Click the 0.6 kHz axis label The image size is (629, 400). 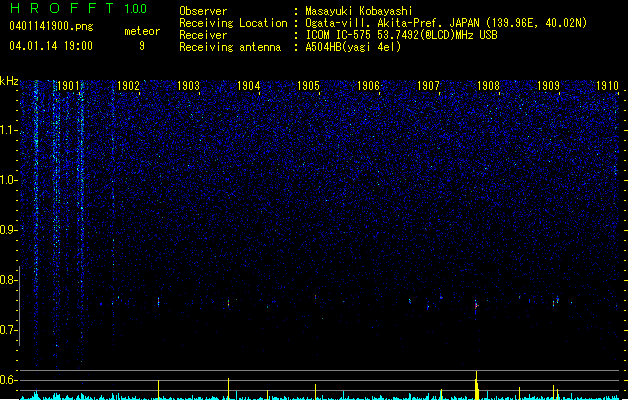8,380
